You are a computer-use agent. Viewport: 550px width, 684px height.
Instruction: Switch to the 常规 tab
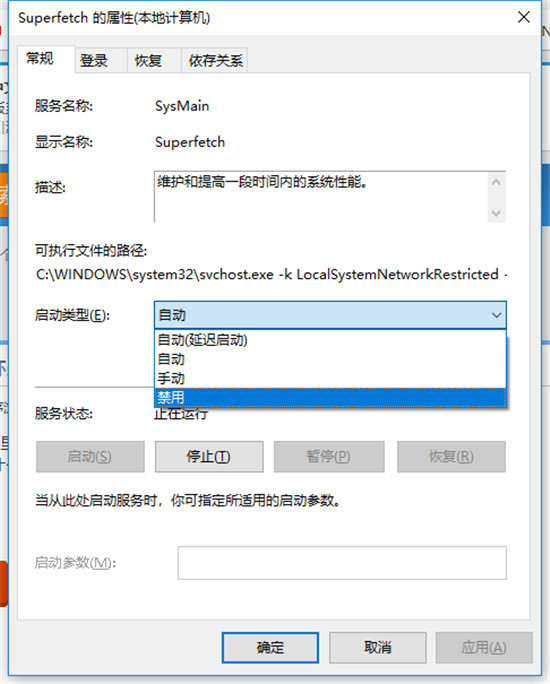click(x=40, y=58)
